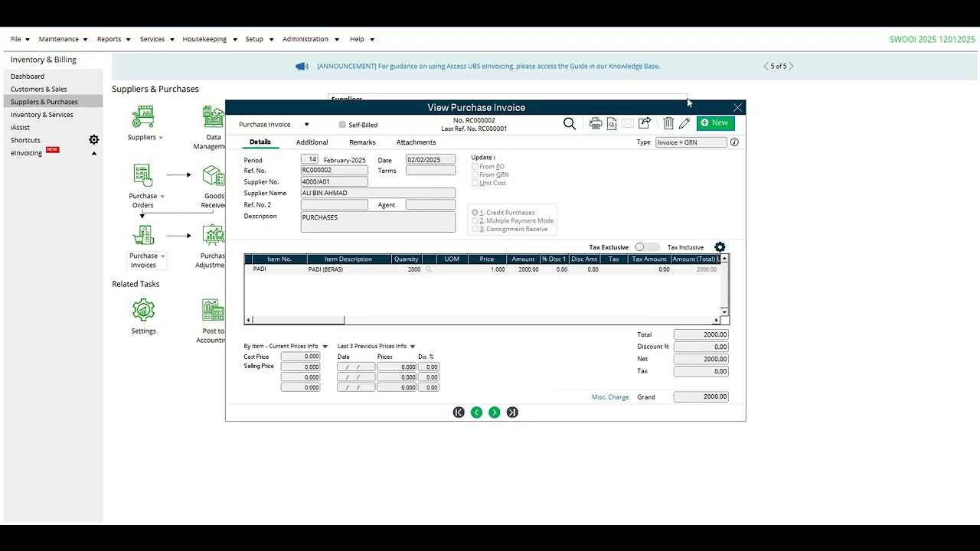Open the Reports menu
This screenshot has width=980, height=551.
[113, 39]
